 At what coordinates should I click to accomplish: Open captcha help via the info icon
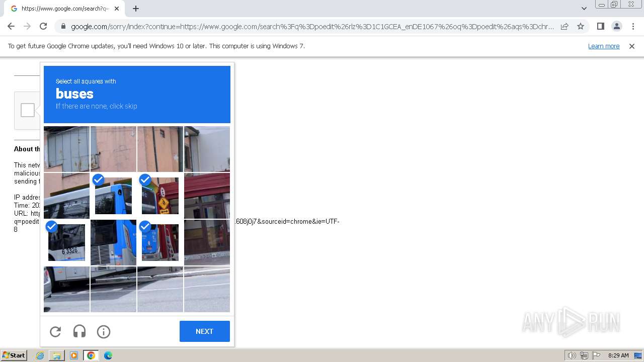click(104, 331)
